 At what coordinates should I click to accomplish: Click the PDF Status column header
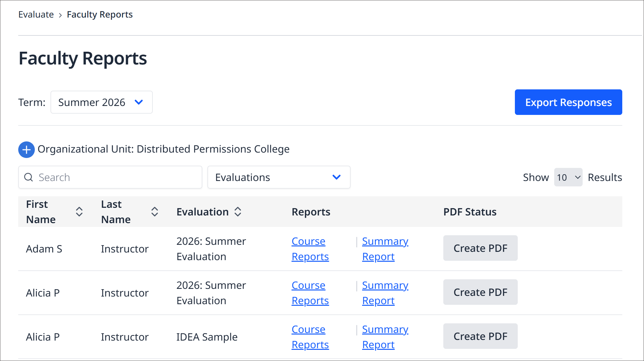pos(470,212)
